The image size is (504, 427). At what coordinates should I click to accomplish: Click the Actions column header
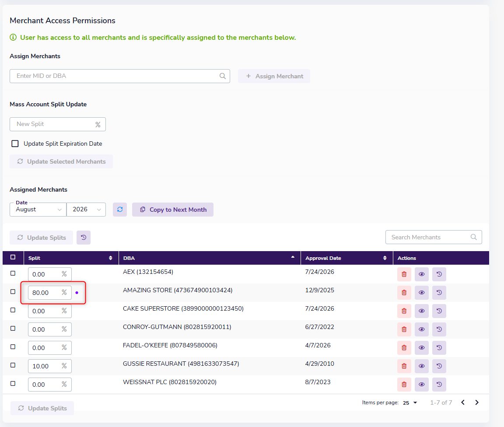point(406,258)
